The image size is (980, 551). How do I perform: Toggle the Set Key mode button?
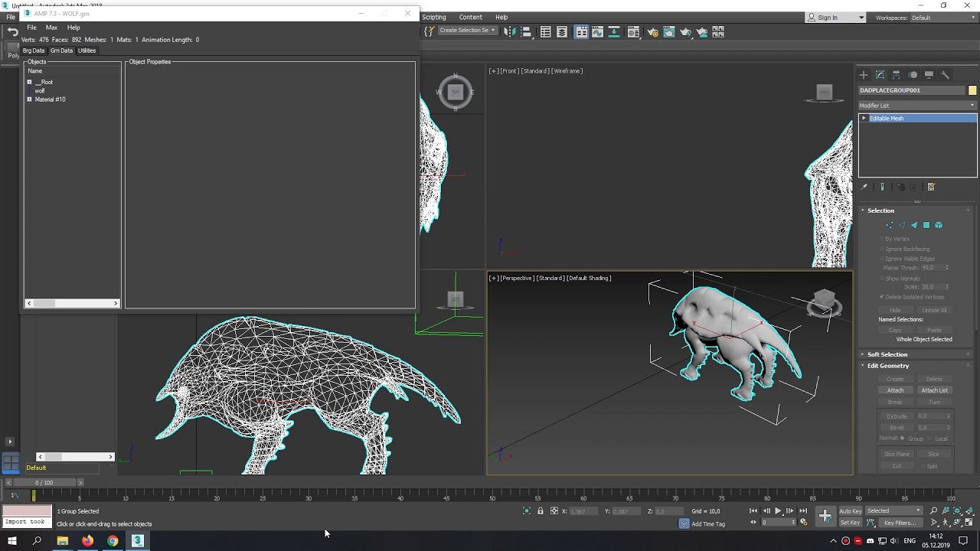coord(851,523)
